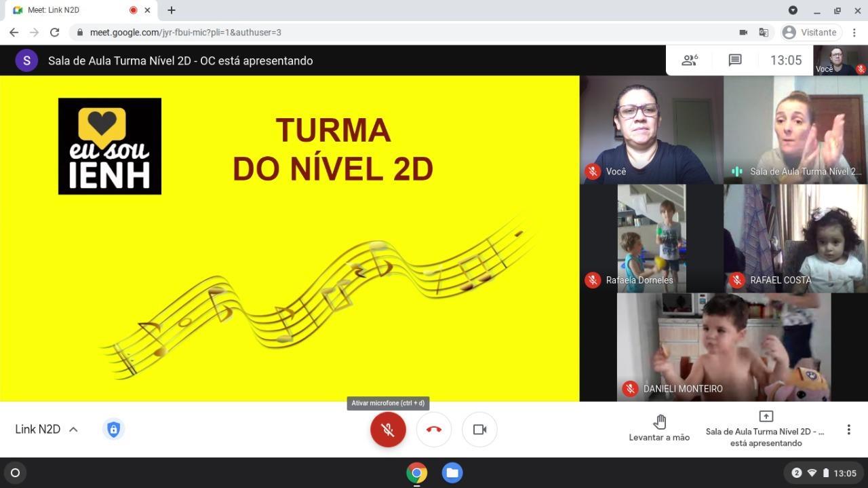Go back in browser history
The image size is (868, 488).
tap(14, 32)
